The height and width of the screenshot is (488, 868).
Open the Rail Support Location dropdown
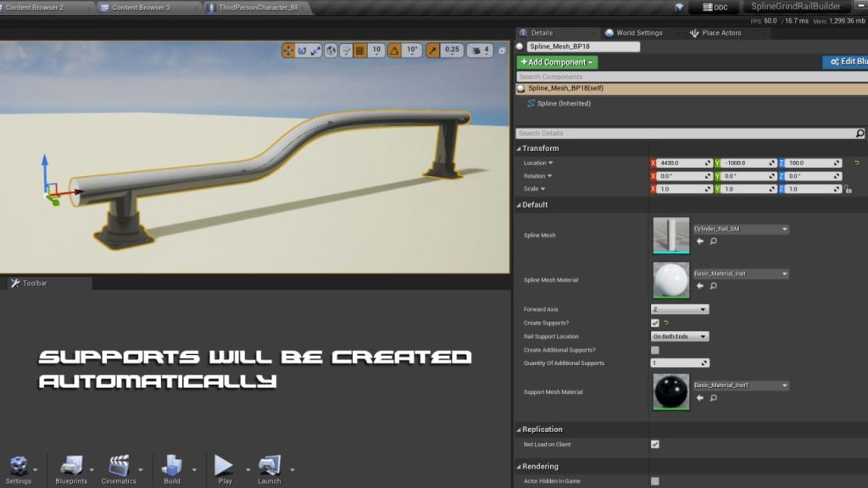point(681,335)
